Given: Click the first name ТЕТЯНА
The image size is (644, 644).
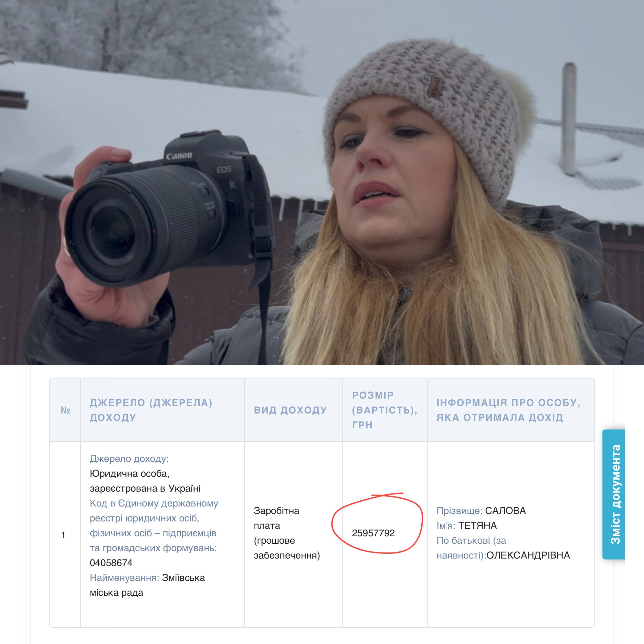Looking at the screenshot, I should [477, 526].
